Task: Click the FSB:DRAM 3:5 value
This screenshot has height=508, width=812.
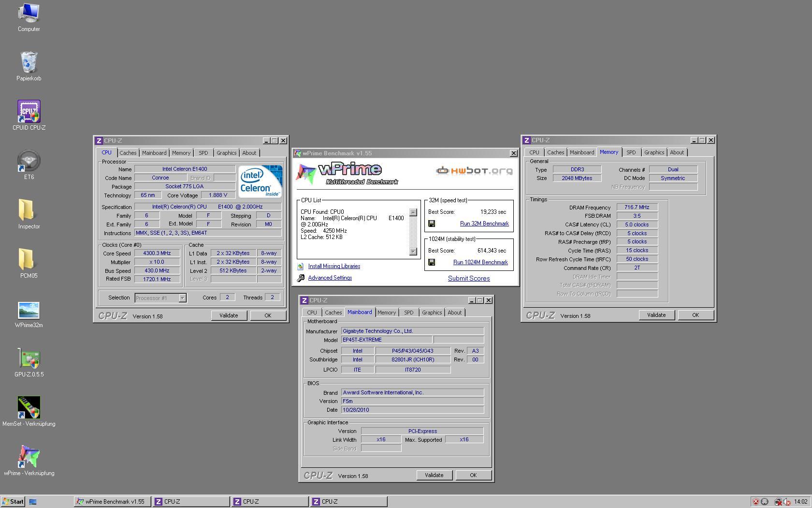Action: [637, 216]
